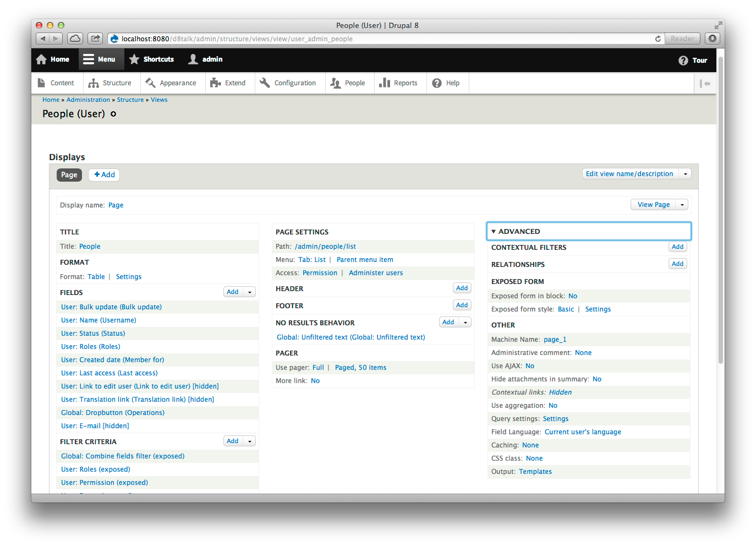This screenshot has width=756, height=546.
Task: Open the Reports bar chart icon
Action: [385, 83]
